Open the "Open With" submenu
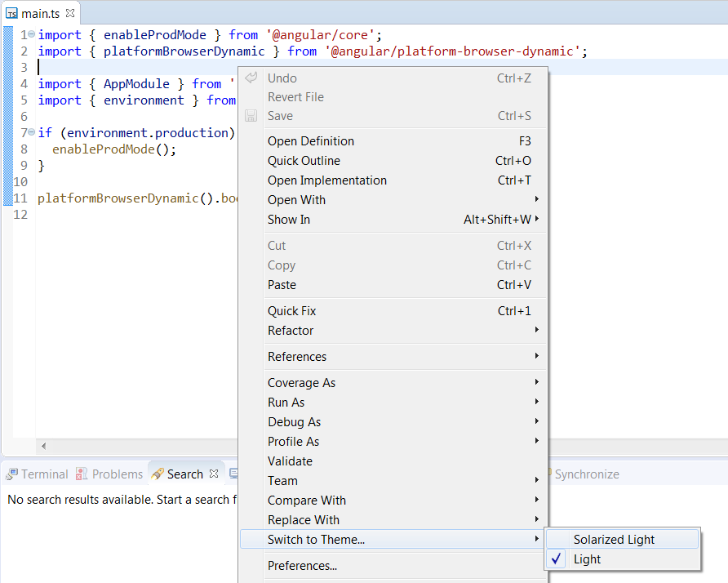Image resolution: width=728 pixels, height=583 pixels. (x=296, y=199)
